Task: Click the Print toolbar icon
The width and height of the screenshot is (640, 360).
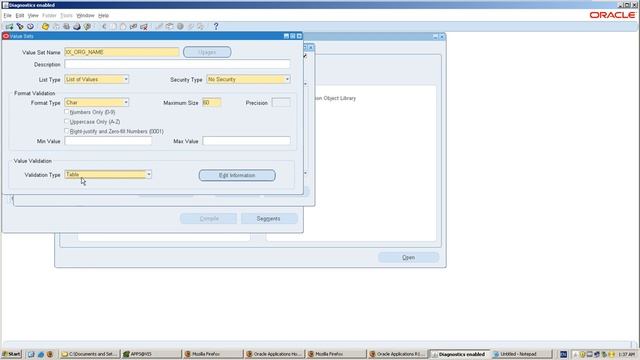Action: 77,27
